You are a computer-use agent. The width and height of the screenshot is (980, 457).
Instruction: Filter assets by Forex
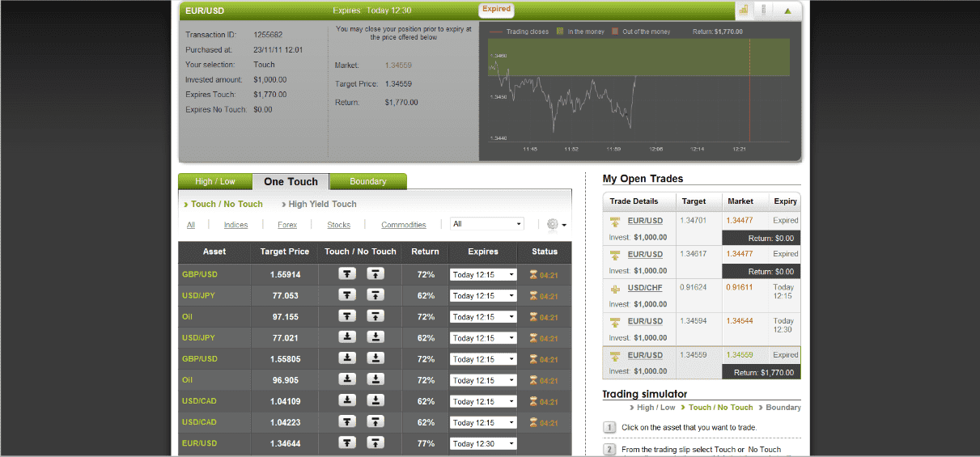coord(287,225)
